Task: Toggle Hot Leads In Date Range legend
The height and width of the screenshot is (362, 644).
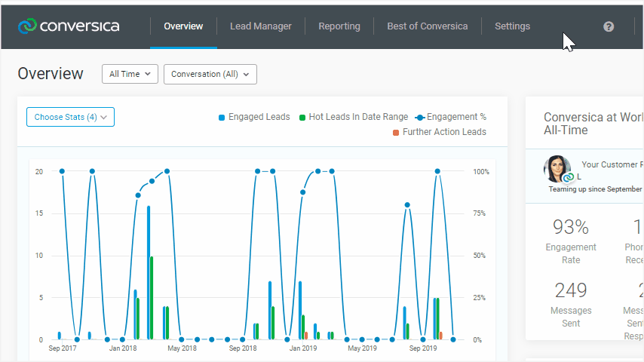Action: 353,117
